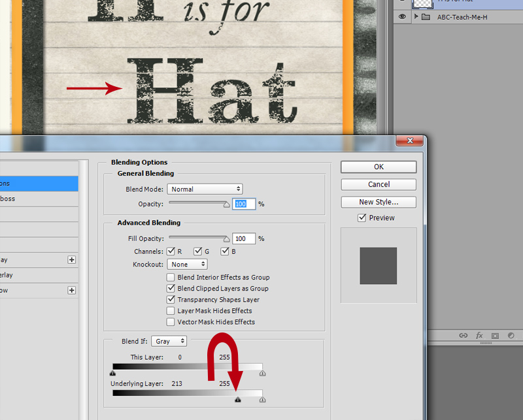523x420 pixels.
Task: Add a layer mask icon
Action: (495, 336)
